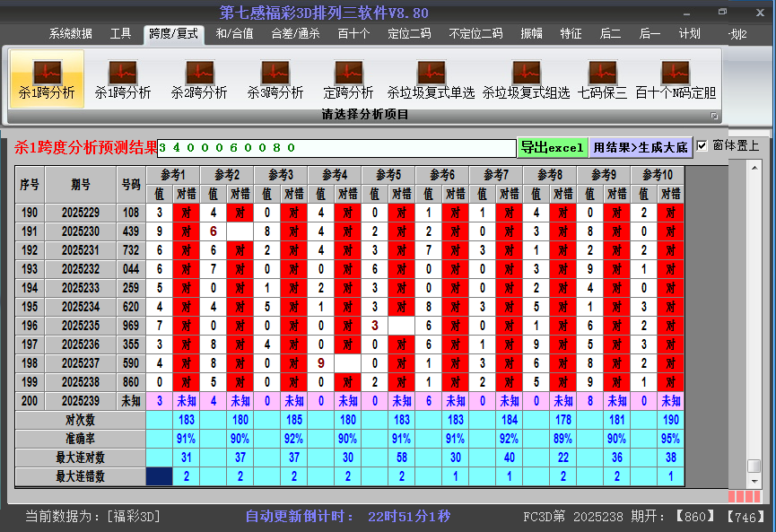Open the 百十个N码定胆 tool
The image size is (776, 532).
point(676,79)
